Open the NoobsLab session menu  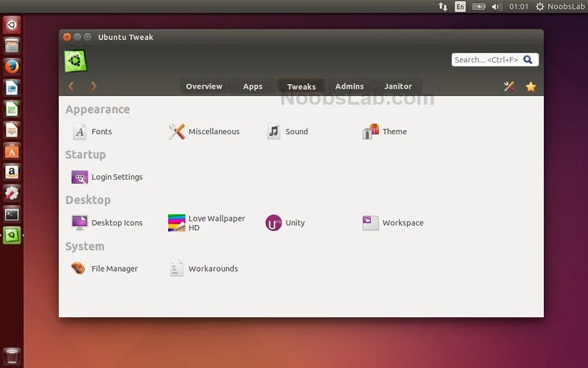(x=560, y=6)
